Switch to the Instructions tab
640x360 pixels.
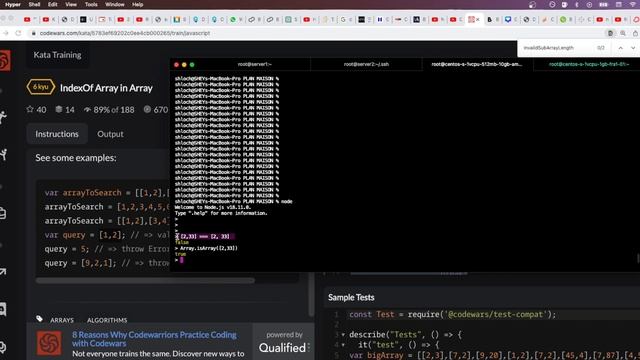(57, 134)
